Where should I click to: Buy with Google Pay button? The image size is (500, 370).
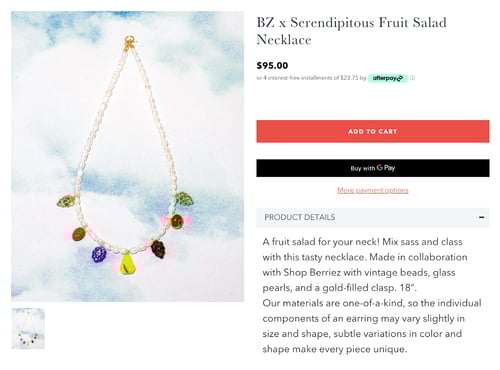(373, 168)
